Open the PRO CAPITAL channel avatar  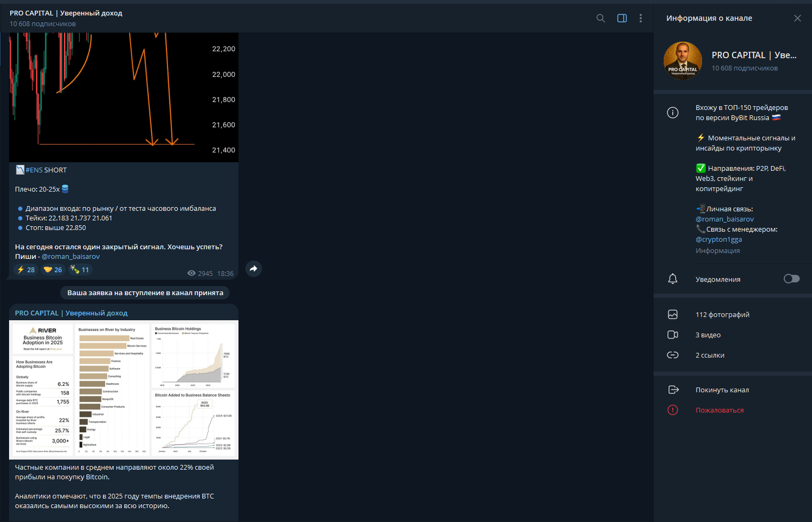[683, 61]
